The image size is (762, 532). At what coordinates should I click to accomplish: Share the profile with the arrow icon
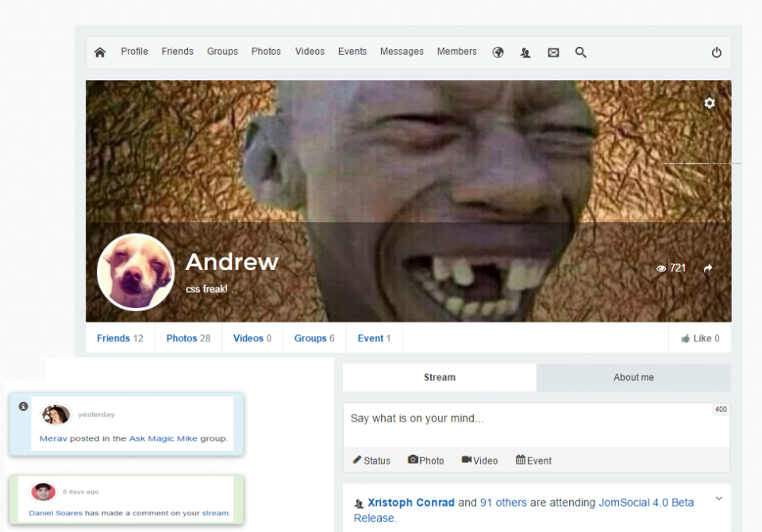coord(708,268)
